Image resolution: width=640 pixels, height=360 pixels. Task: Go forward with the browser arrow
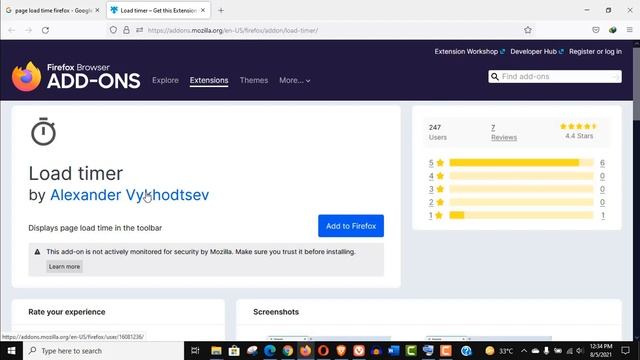click(x=28, y=30)
